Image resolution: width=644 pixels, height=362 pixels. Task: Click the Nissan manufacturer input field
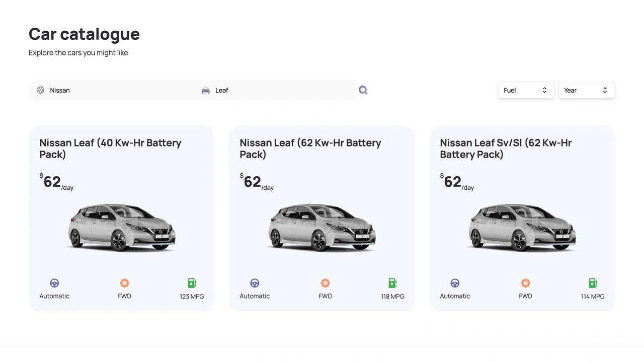pos(116,90)
